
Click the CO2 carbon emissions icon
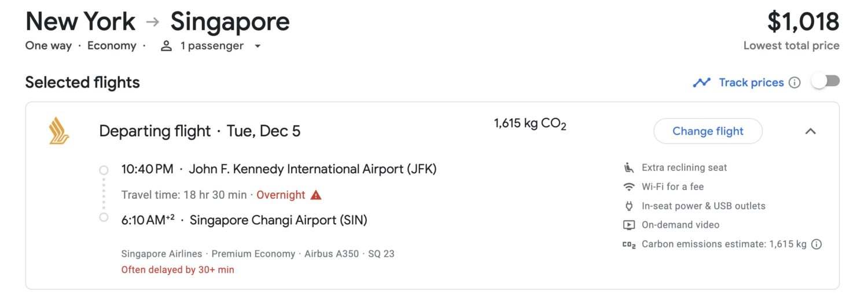(x=629, y=244)
